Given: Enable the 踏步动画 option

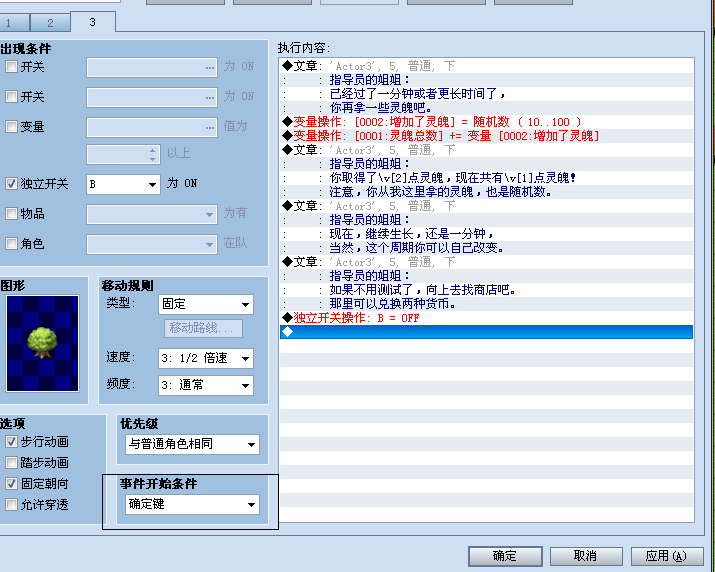Looking at the screenshot, I should (x=11, y=463).
